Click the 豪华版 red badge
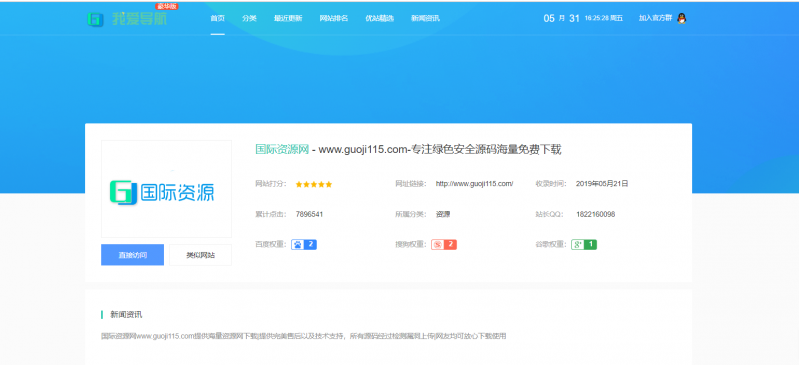This screenshot has height=365, width=799. coord(167,6)
